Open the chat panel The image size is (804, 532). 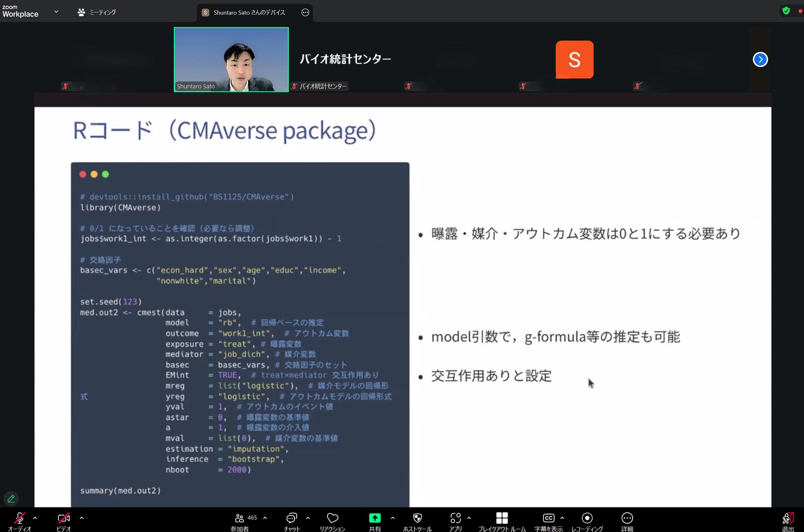(x=291, y=519)
